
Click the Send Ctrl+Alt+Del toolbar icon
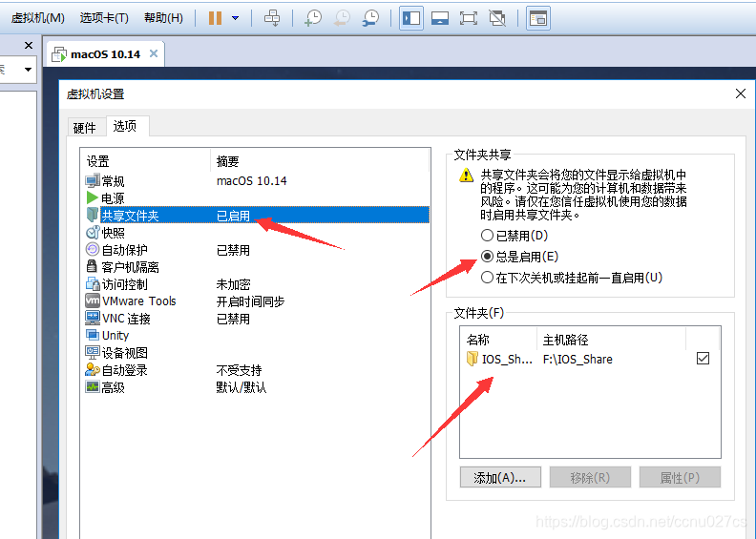point(272,18)
